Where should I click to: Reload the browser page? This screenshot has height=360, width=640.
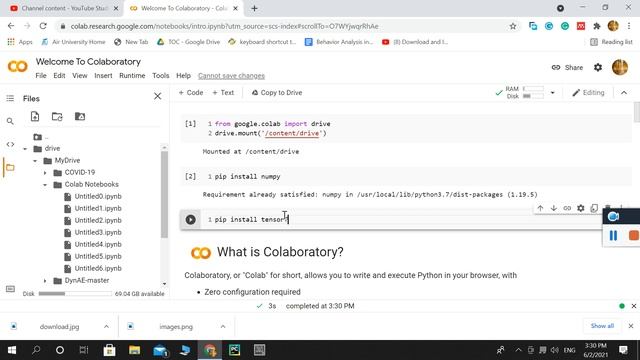[43, 26]
